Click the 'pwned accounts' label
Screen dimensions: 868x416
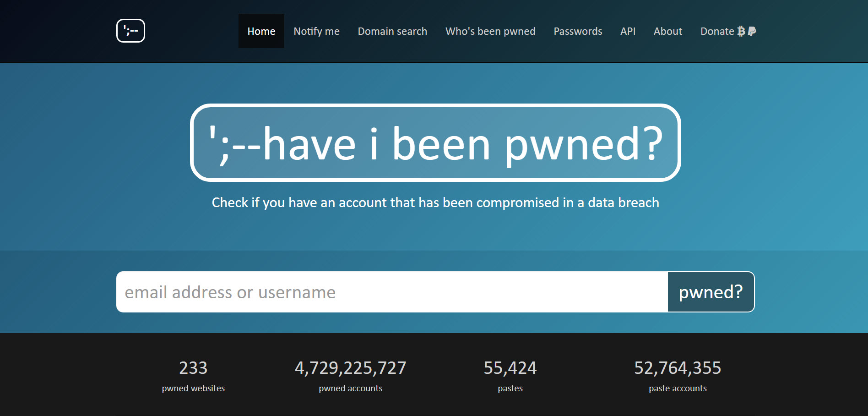tap(351, 388)
